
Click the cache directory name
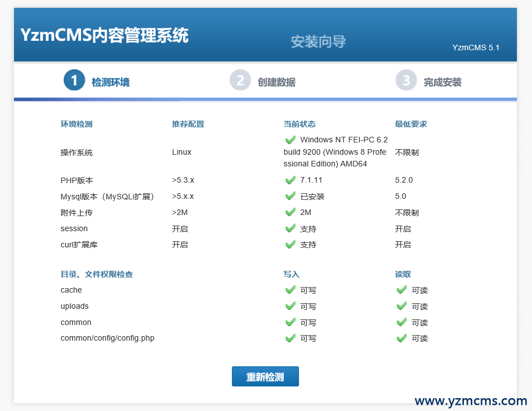71,290
